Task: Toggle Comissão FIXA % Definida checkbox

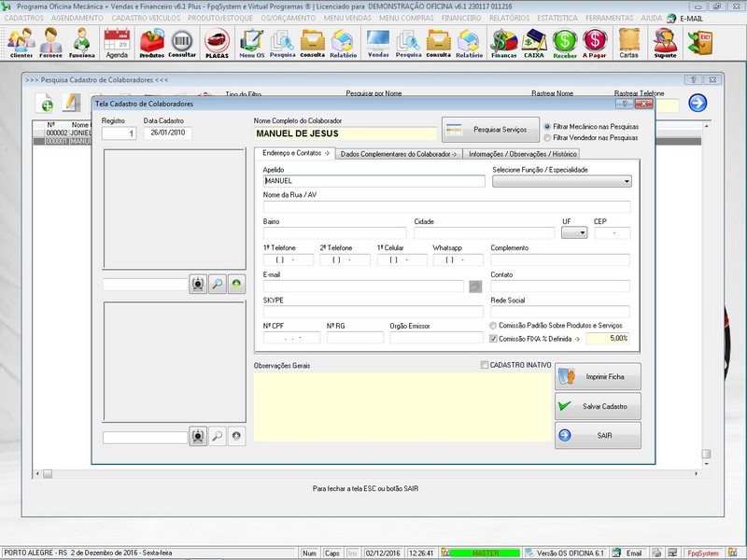Action: 494,339
